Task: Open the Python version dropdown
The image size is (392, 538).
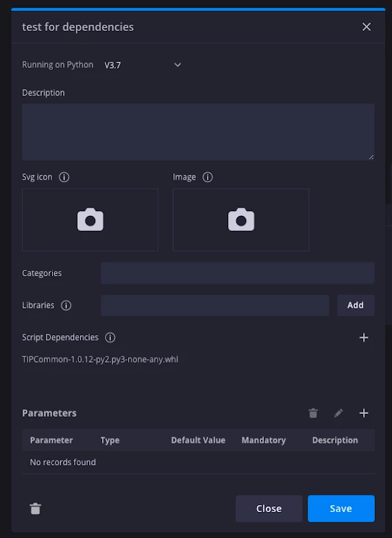Action: (x=143, y=65)
